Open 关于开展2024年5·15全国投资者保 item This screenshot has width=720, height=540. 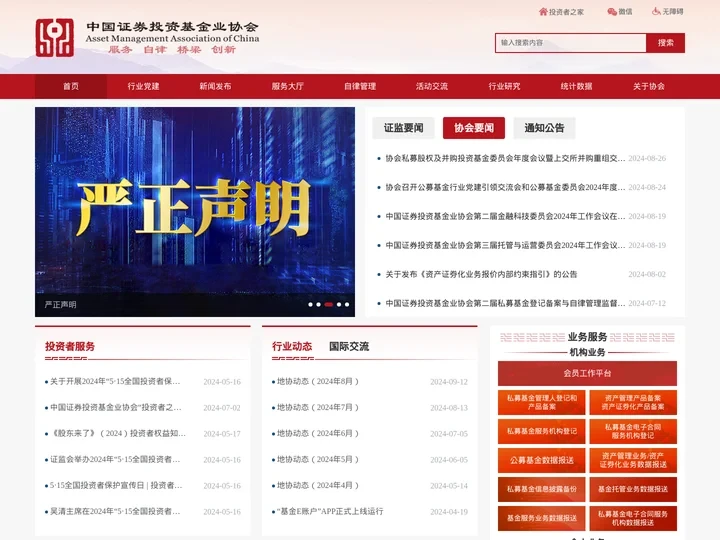(x=115, y=382)
